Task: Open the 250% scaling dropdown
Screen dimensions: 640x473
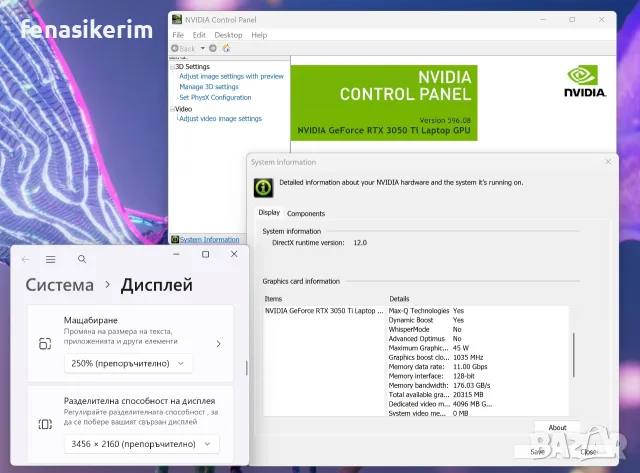Action: (128, 364)
